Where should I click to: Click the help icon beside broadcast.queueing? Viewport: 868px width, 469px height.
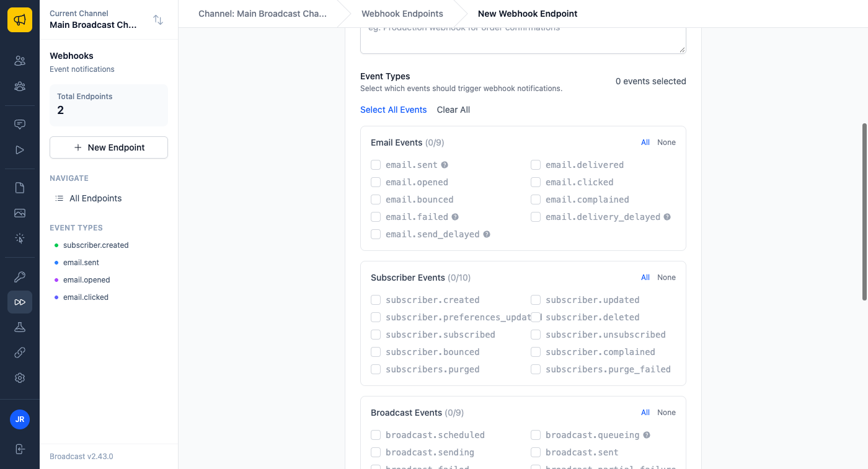click(647, 435)
